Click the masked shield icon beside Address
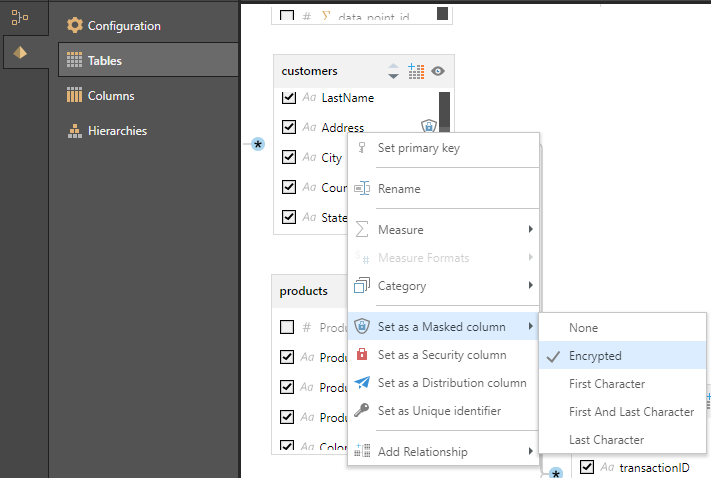 pos(428,127)
